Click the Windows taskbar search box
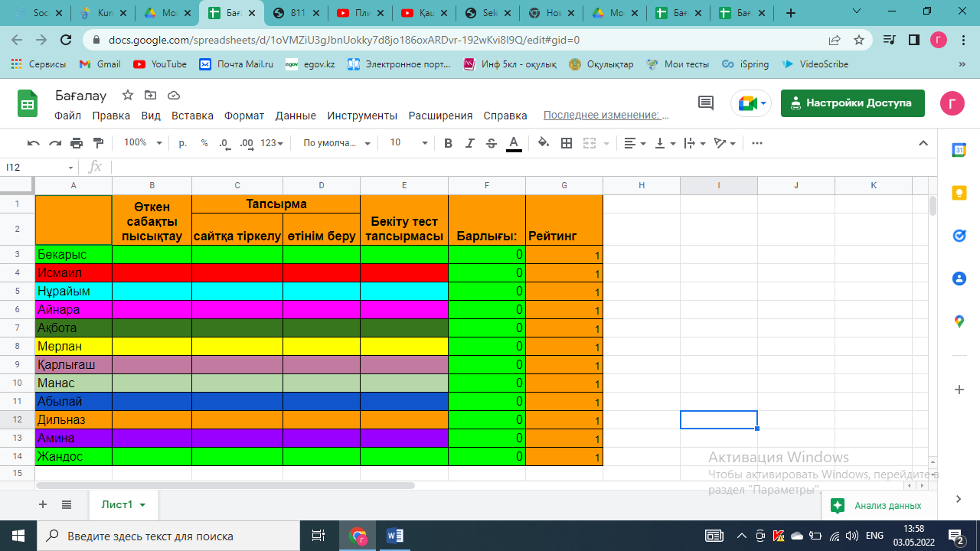The width and height of the screenshot is (980, 551). 168,536
